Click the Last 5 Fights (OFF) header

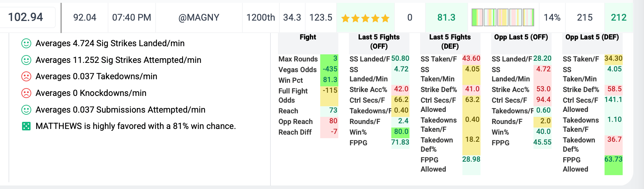point(379,42)
